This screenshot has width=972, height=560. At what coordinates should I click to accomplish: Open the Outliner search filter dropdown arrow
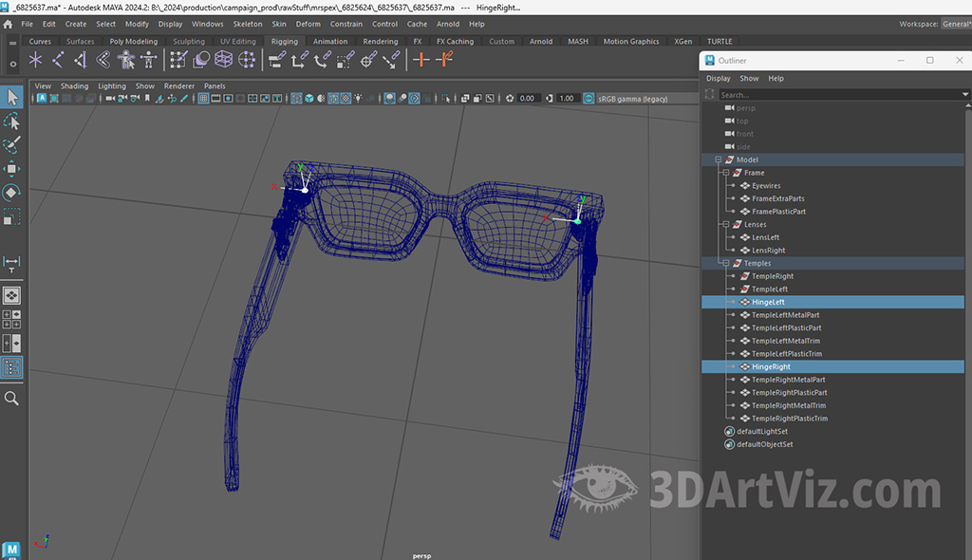966,95
